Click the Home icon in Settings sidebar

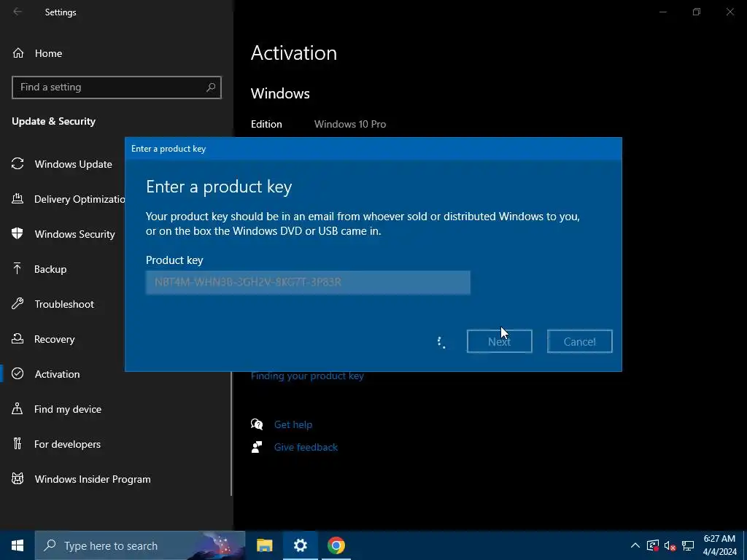click(18, 52)
